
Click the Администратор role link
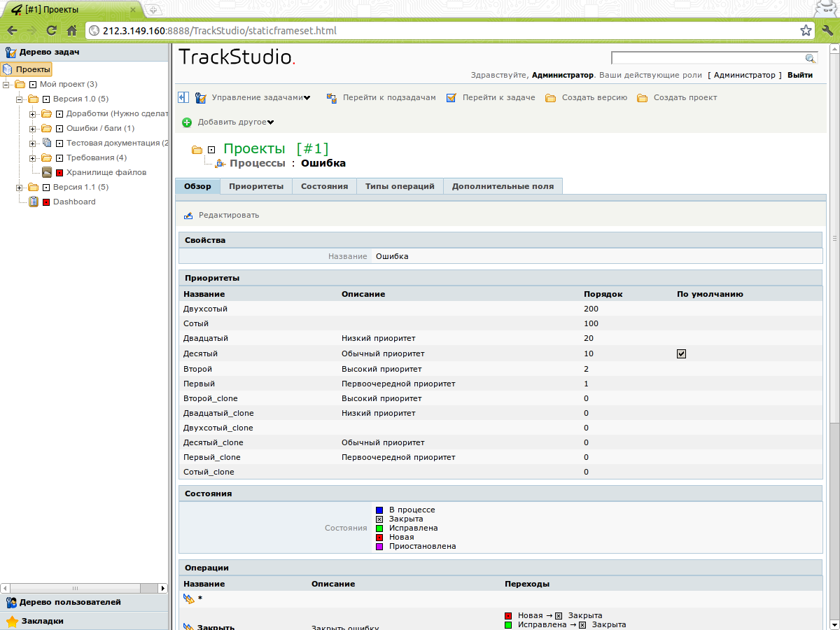click(745, 75)
